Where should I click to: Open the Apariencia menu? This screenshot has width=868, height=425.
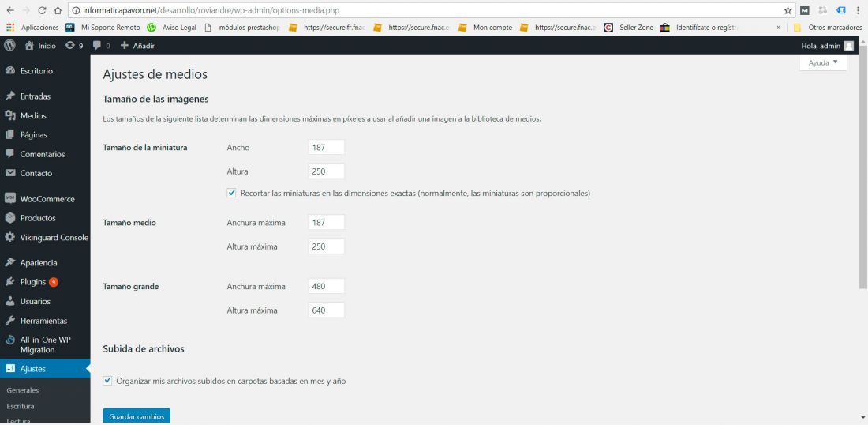point(45,262)
